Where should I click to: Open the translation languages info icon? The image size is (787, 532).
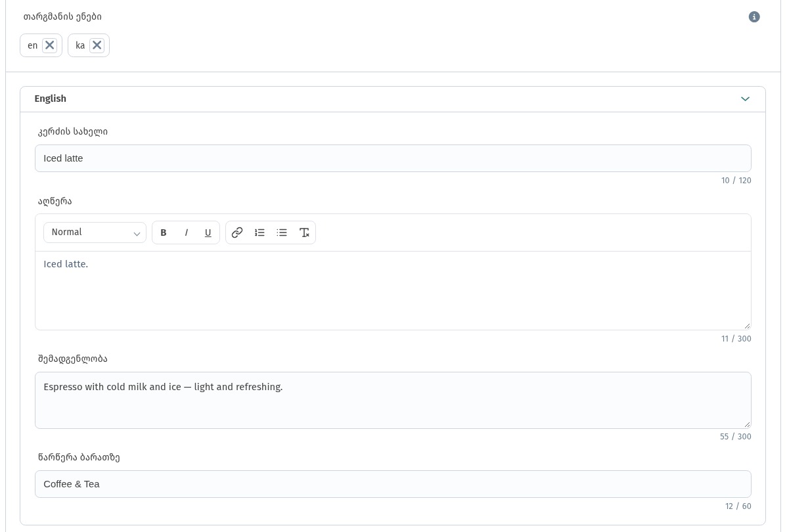point(754,17)
